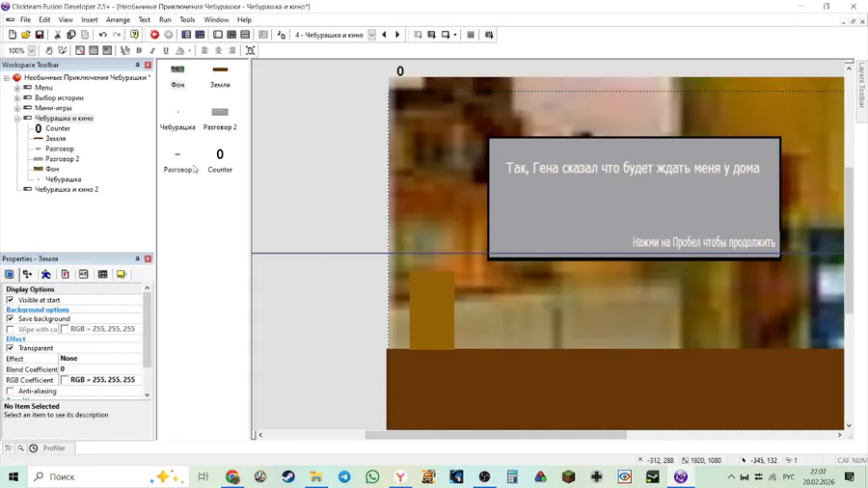Cut selection with the scissors icon

(57, 35)
